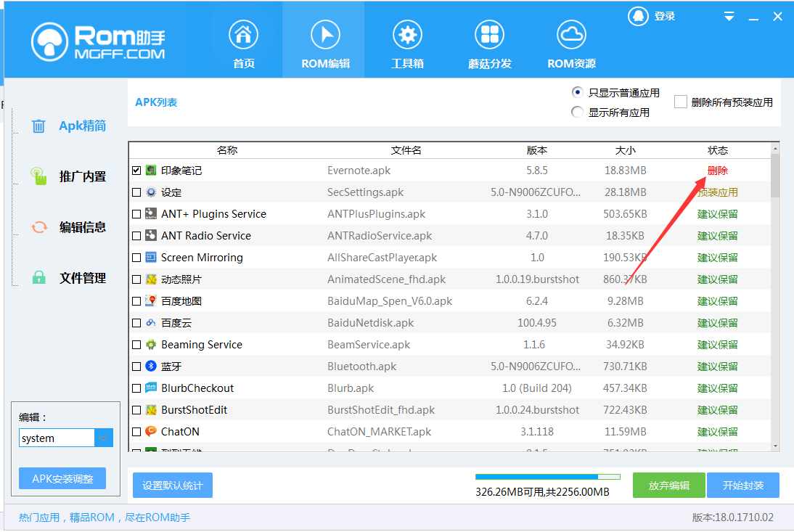Click the 登录 login link
Image resolution: width=794 pixels, height=532 pixels.
664,16
